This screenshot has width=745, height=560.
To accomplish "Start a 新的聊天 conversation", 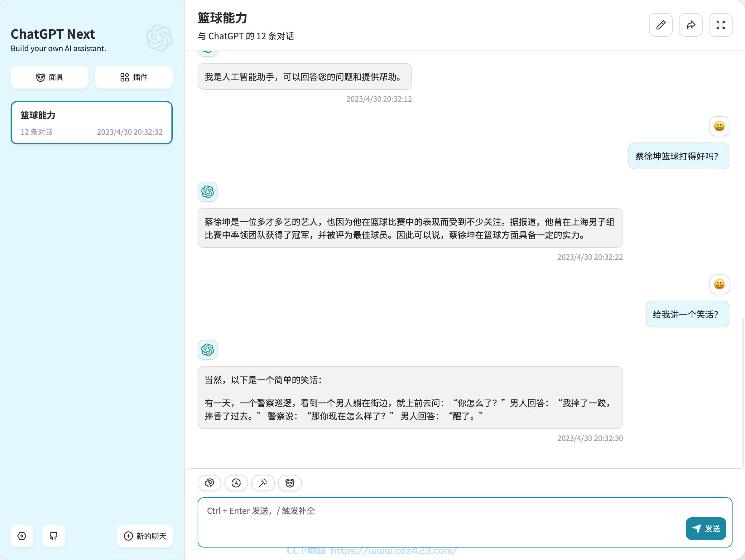I will 145,536.
